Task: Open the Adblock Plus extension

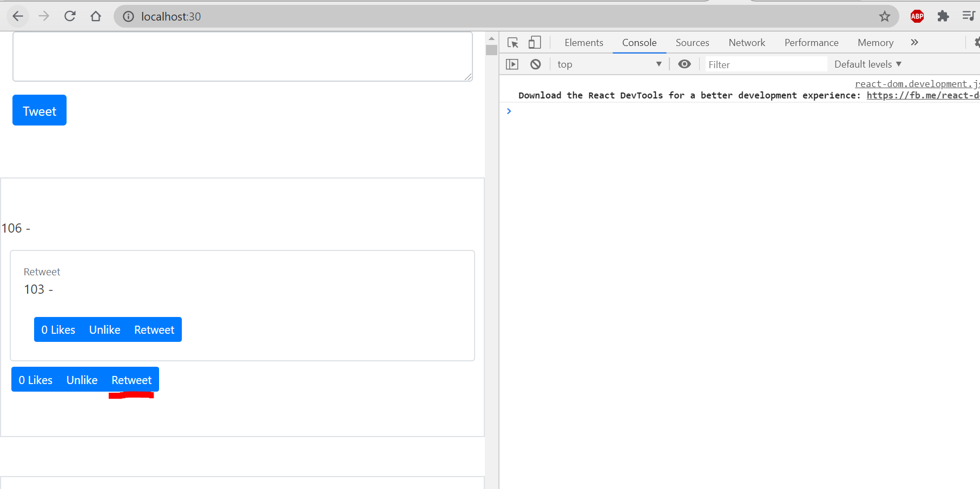Action: coord(917,16)
